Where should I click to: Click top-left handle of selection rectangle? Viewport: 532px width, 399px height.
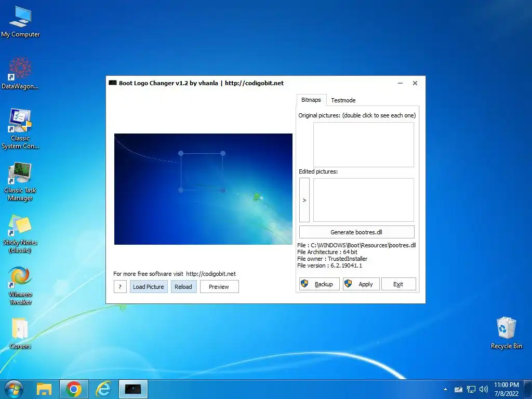[x=181, y=153]
